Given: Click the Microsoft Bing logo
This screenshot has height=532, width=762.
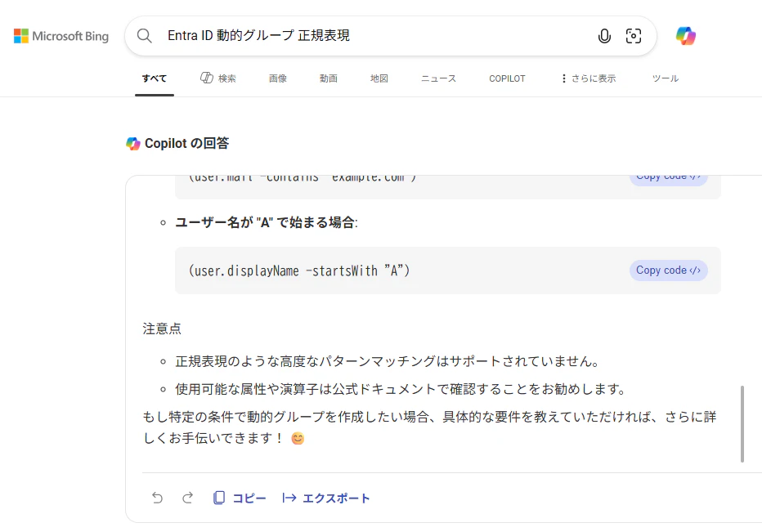Looking at the screenshot, I should pos(61,36).
